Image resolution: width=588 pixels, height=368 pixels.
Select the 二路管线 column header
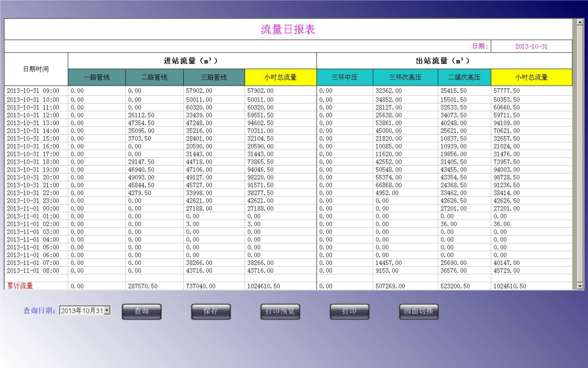coord(154,77)
